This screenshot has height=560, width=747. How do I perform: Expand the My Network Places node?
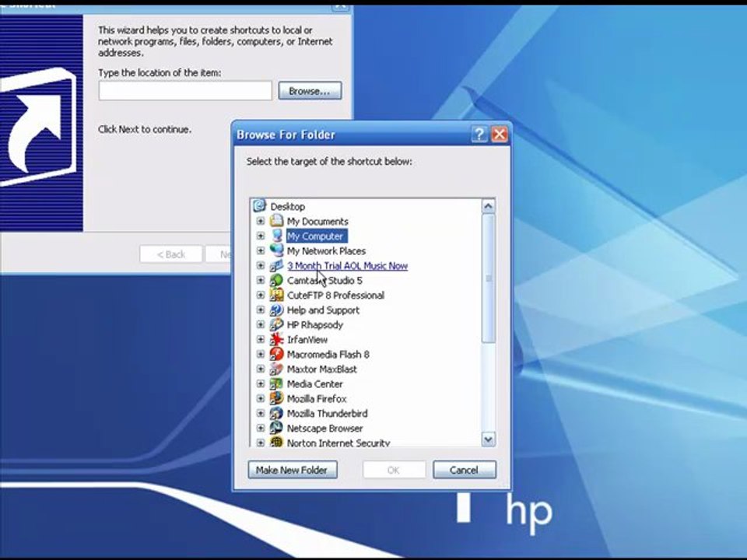260,250
